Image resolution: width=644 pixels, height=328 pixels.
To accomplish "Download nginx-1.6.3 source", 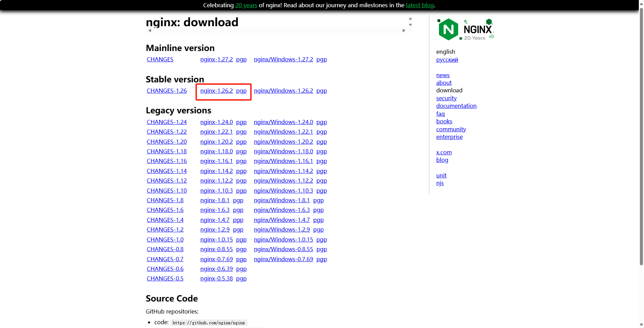I will (215, 210).
